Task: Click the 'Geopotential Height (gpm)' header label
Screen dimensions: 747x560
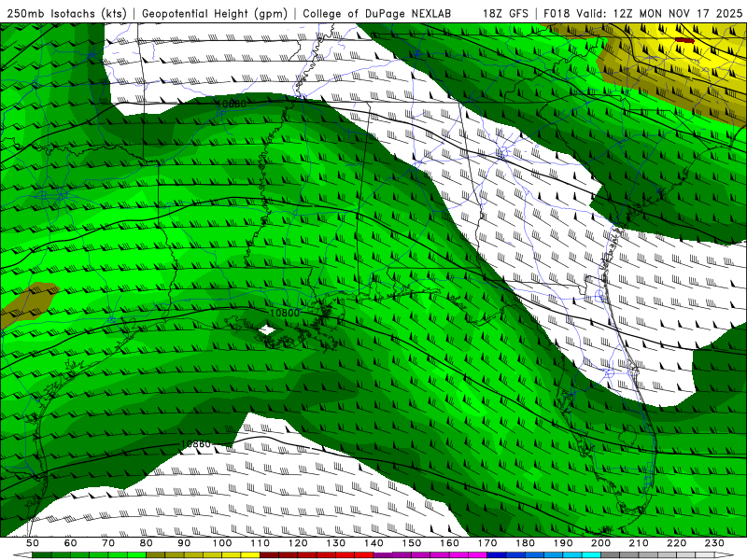Action: click(x=215, y=13)
